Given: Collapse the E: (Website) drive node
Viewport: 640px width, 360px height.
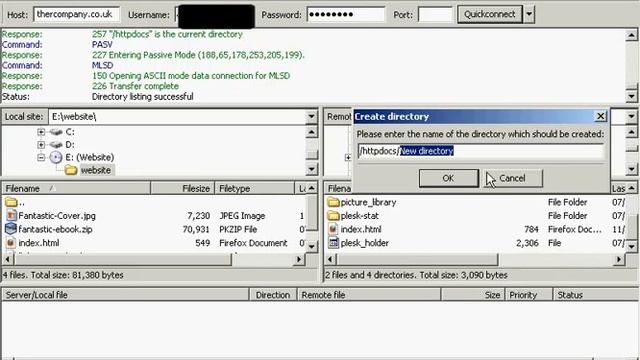Looking at the screenshot, I should [41, 157].
